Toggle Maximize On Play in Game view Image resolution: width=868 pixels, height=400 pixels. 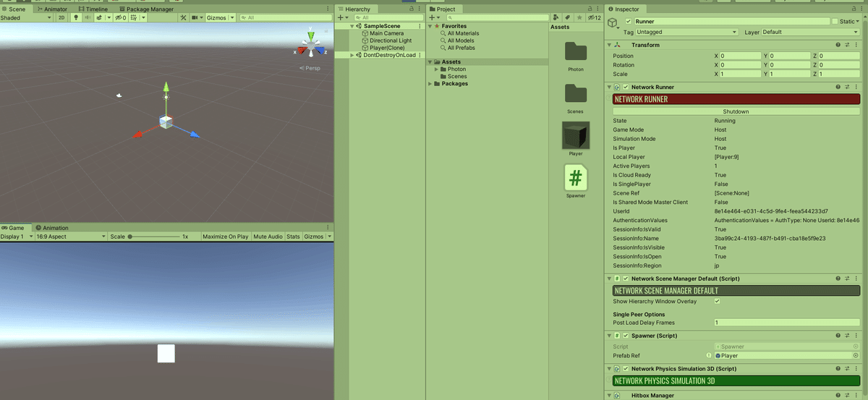pos(226,237)
